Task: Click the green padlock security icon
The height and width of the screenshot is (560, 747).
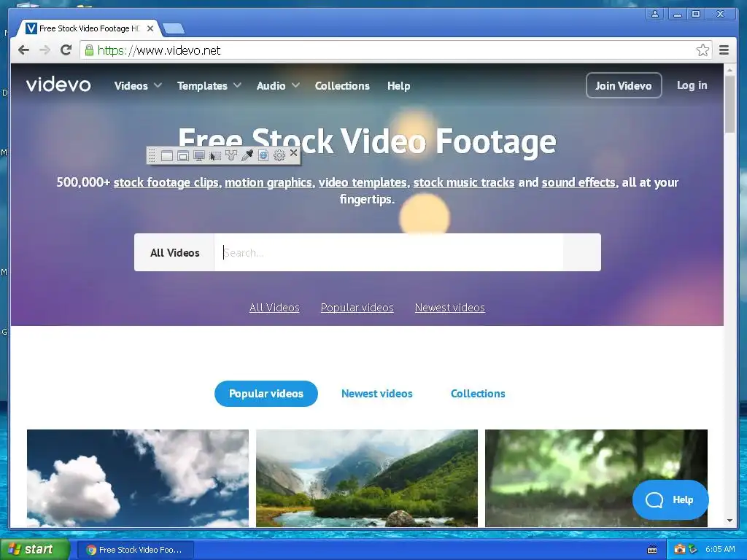Action: [x=89, y=50]
